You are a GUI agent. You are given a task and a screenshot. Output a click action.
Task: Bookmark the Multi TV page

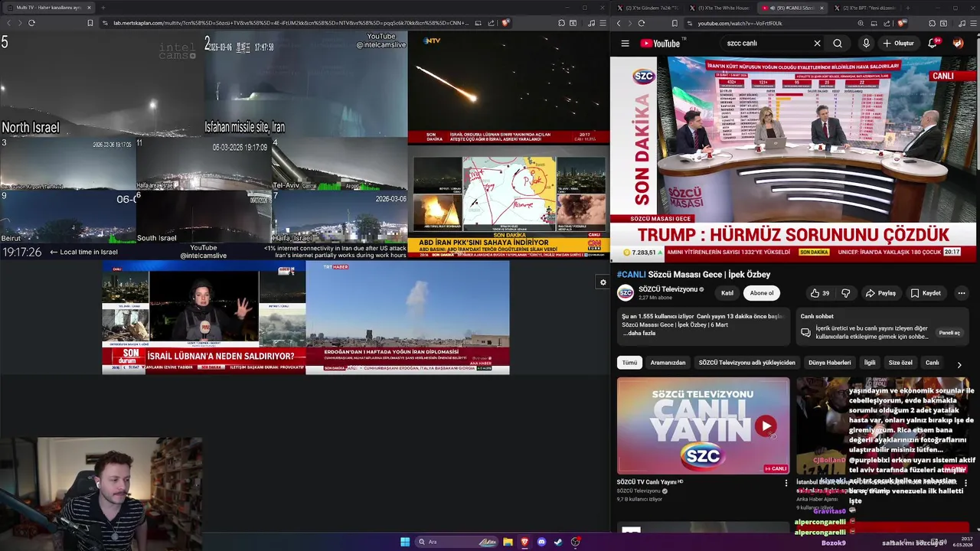click(90, 23)
